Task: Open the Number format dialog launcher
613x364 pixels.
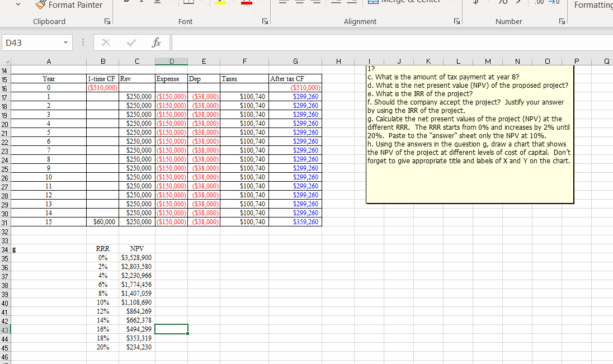Action: [562, 21]
